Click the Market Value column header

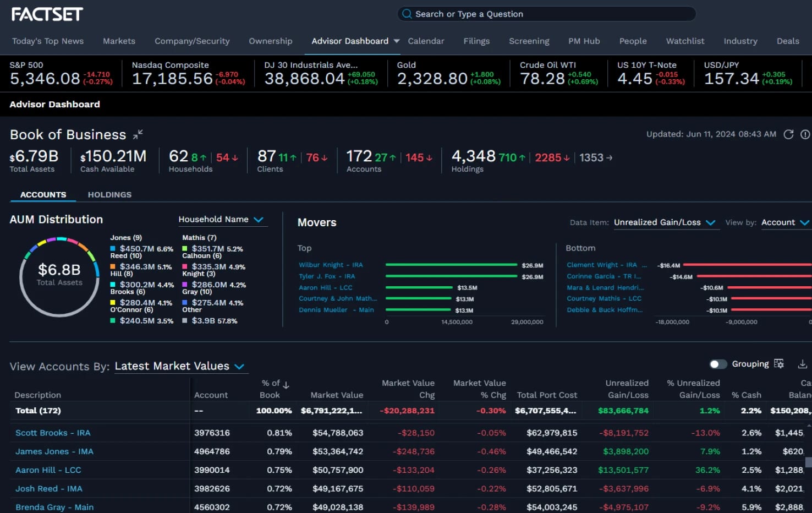(x=337, y=395)
